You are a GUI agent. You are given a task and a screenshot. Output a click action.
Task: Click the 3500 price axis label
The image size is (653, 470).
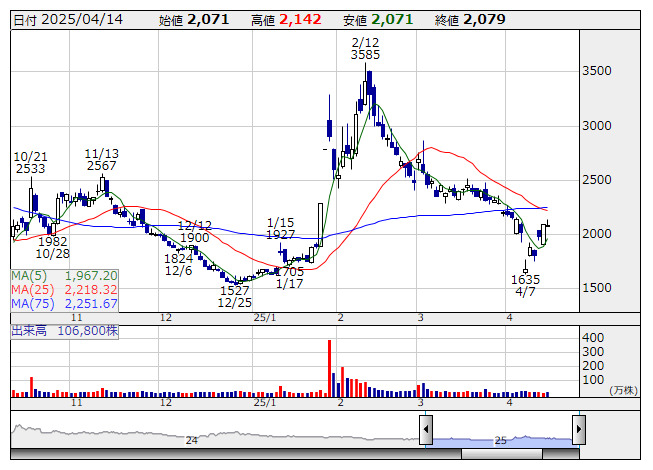(597, 71)
